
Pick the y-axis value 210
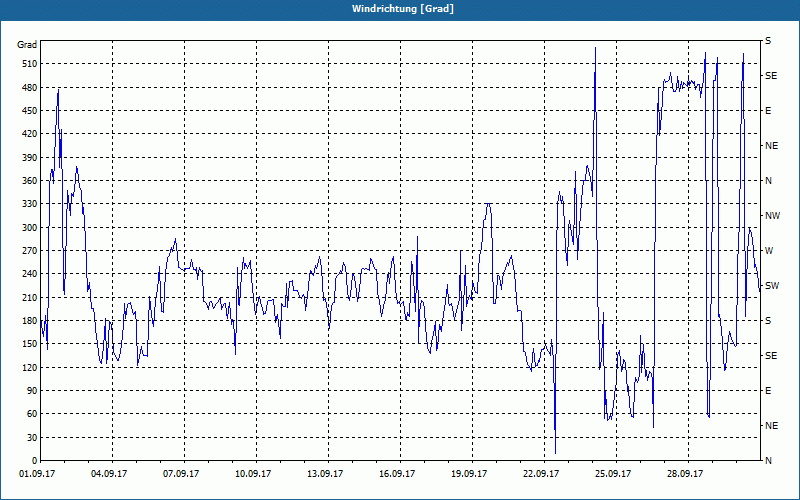click(30, 297)
